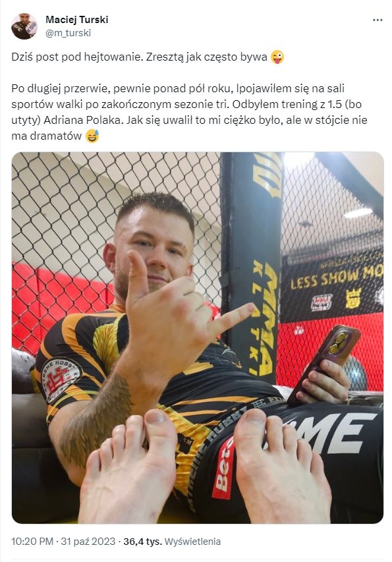
Task: Click the display name Maciej Turski
Action: 76,19
